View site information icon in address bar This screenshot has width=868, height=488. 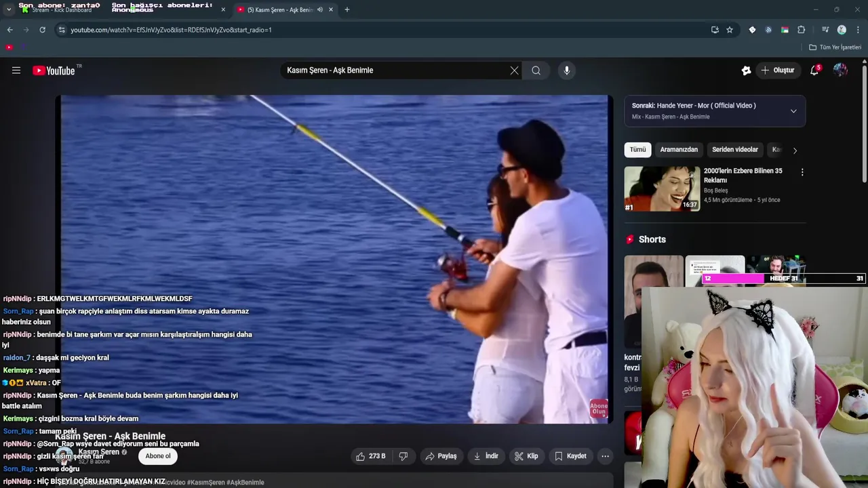coord(62,30)
